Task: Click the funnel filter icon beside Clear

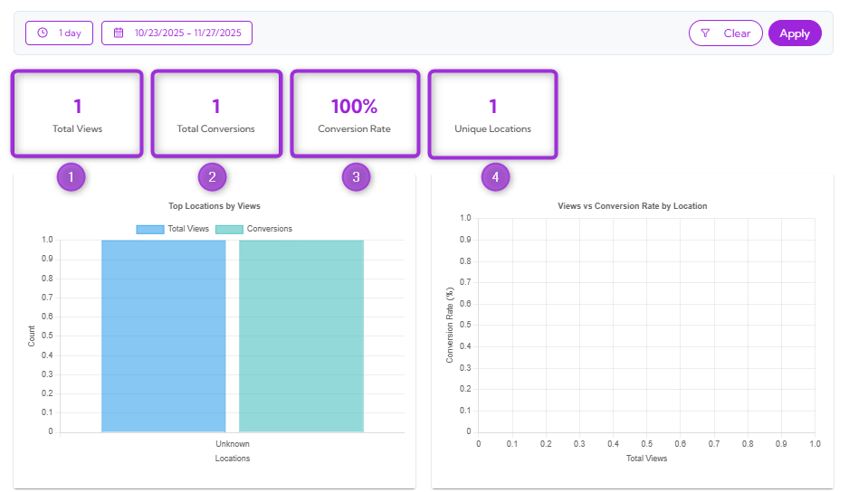Action: pos(705,33)
